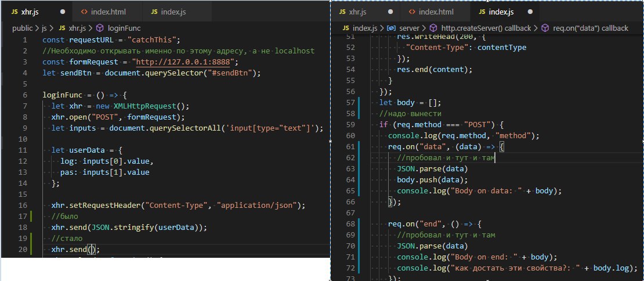
Task: Place cursor in xhr.send() on line 20
Action: (x=91, y=250)
